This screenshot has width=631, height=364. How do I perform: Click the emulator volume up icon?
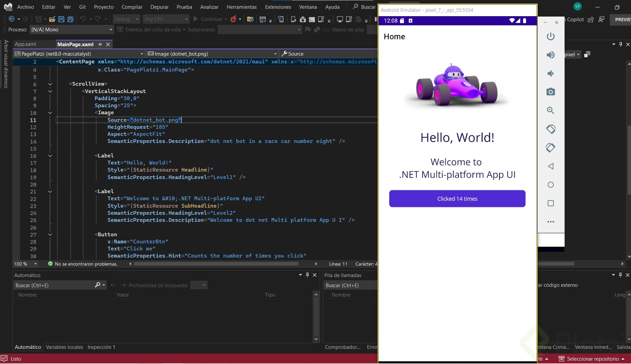[550, 55]
